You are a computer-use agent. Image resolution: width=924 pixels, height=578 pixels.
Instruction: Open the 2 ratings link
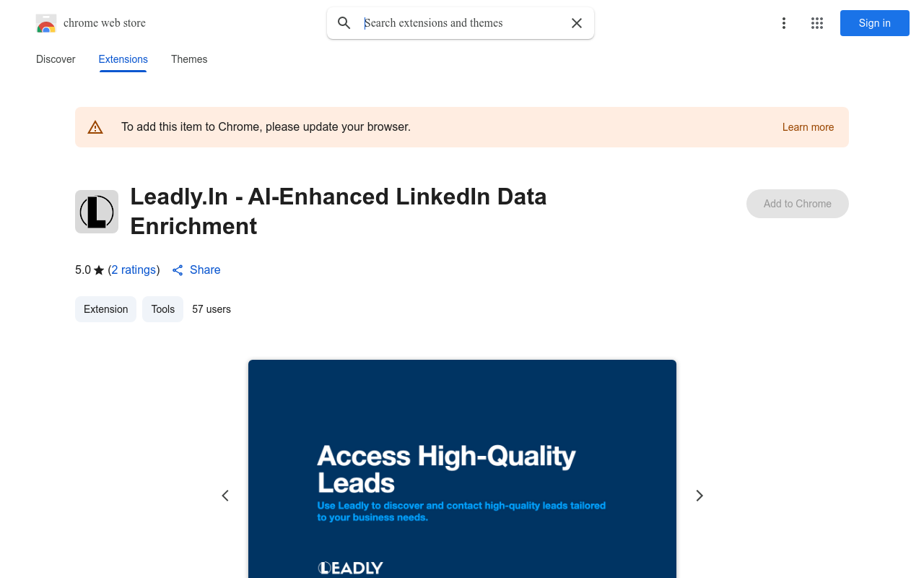134,270
